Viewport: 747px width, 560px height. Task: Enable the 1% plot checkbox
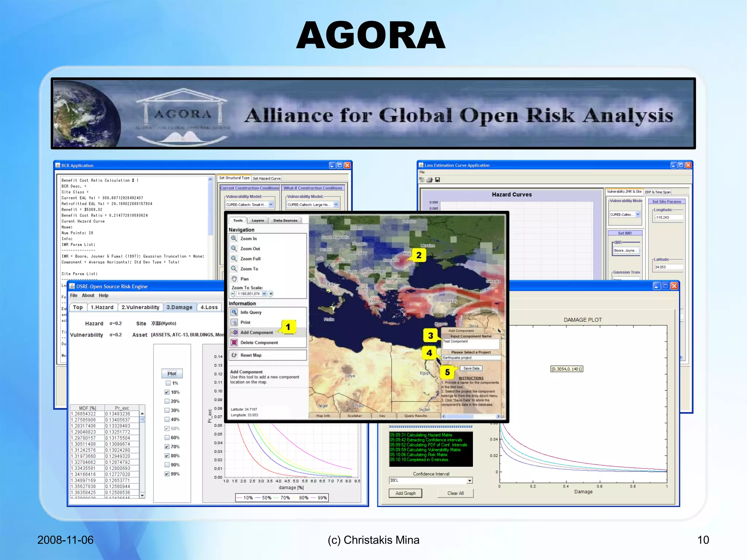tap(168, 383)
